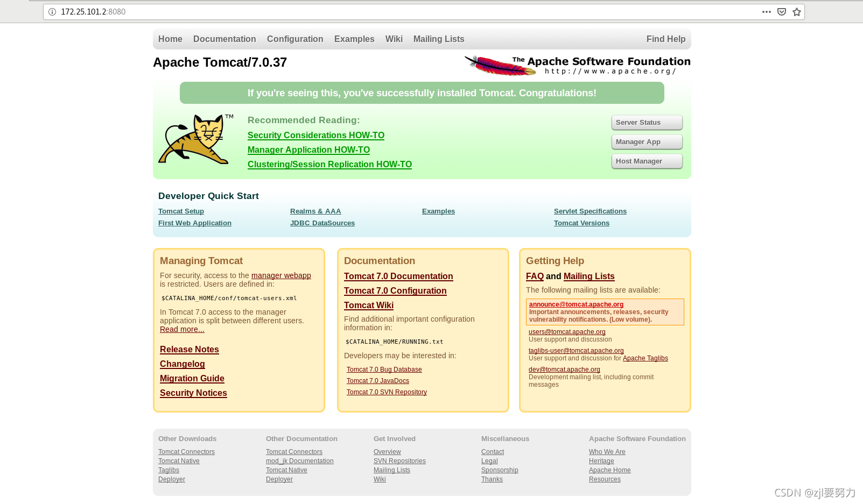Open Tomcat 7.0 Bug Database link
The width and height of the screenshot is (863, 504).
point(384,370)
